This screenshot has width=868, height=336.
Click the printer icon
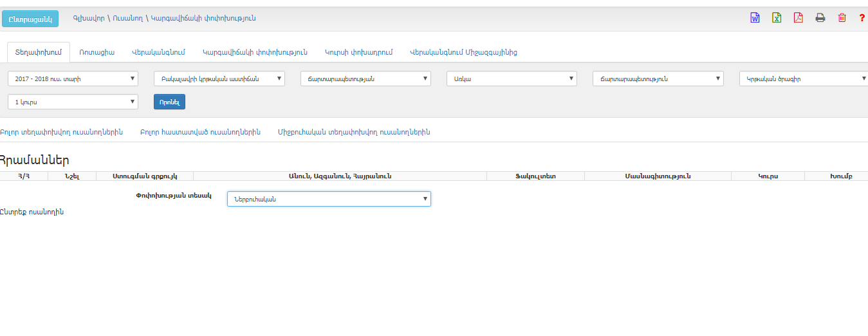tap(820, 18)
